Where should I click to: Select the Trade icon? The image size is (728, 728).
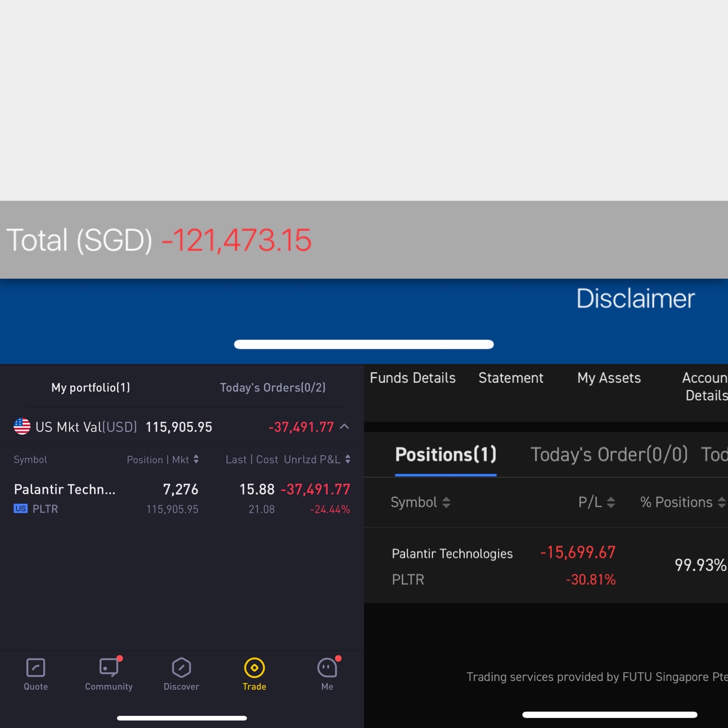click(255, 668)
